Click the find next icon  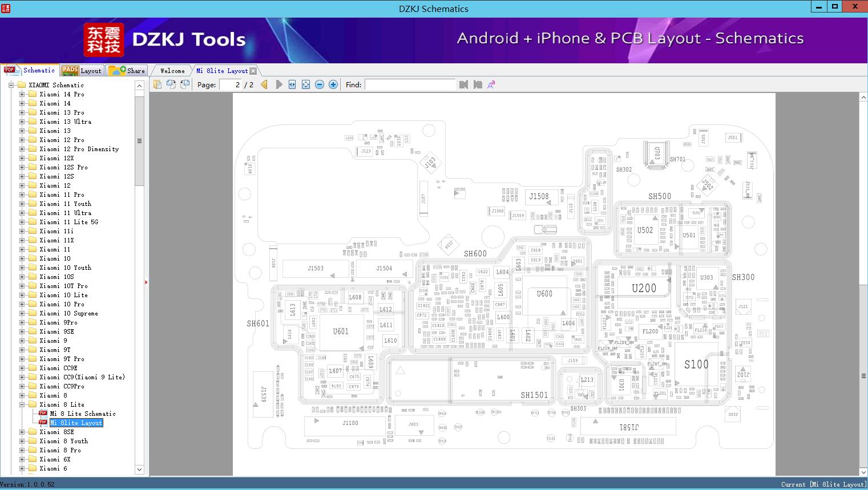point(478,84)
